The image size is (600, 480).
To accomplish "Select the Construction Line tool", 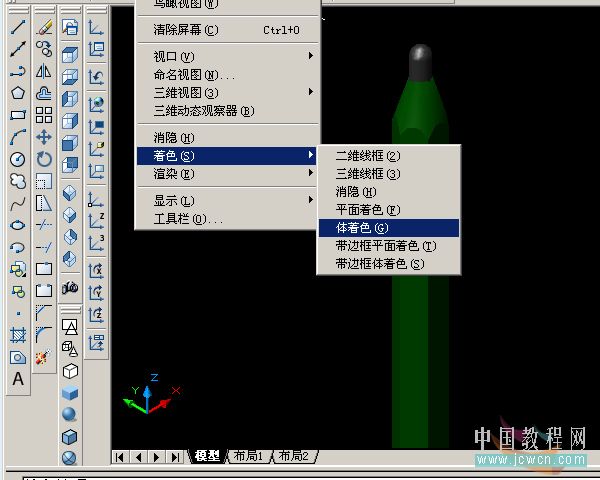I will coord(18,49).
